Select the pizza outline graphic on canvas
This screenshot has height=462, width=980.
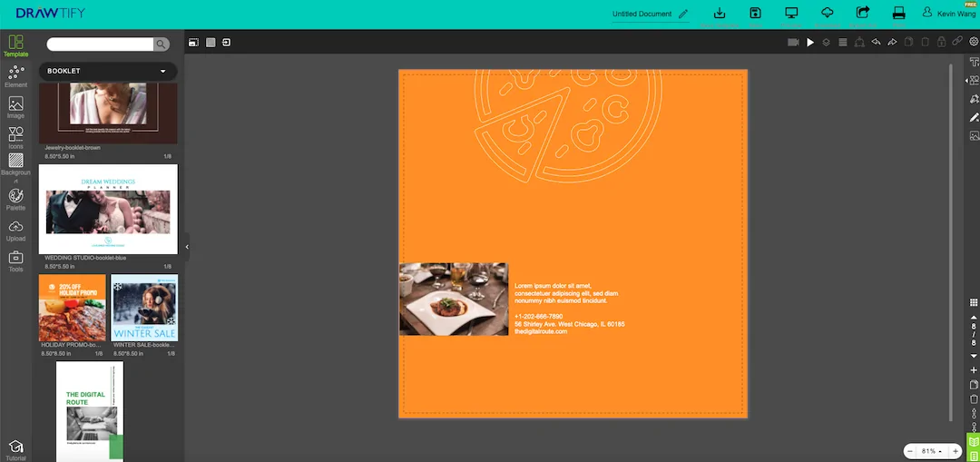567,125
